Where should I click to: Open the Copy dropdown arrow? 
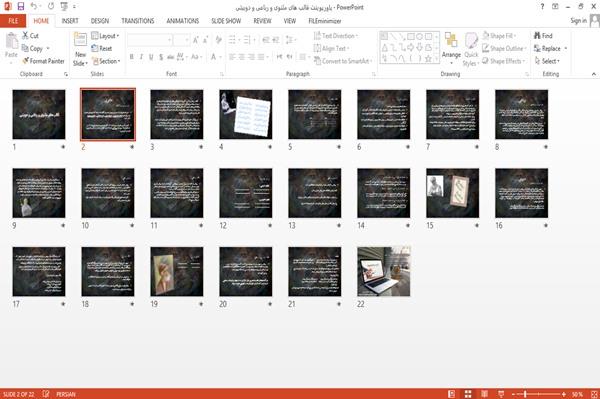(x=48, y=48)
